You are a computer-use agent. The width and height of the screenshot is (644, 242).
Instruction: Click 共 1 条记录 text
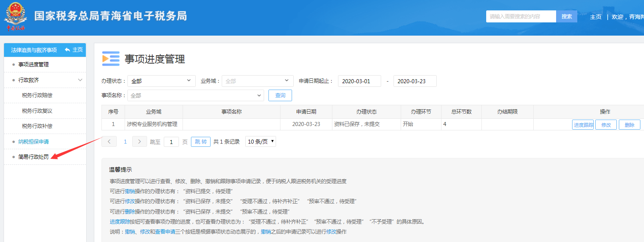pyautogui.click(x=227, y=142)
